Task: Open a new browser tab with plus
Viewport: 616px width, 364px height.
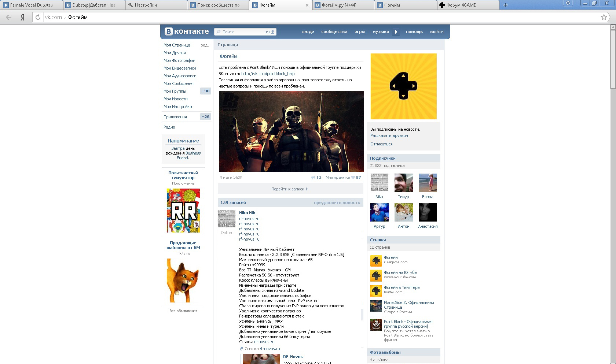Action: tap(506, 5)
